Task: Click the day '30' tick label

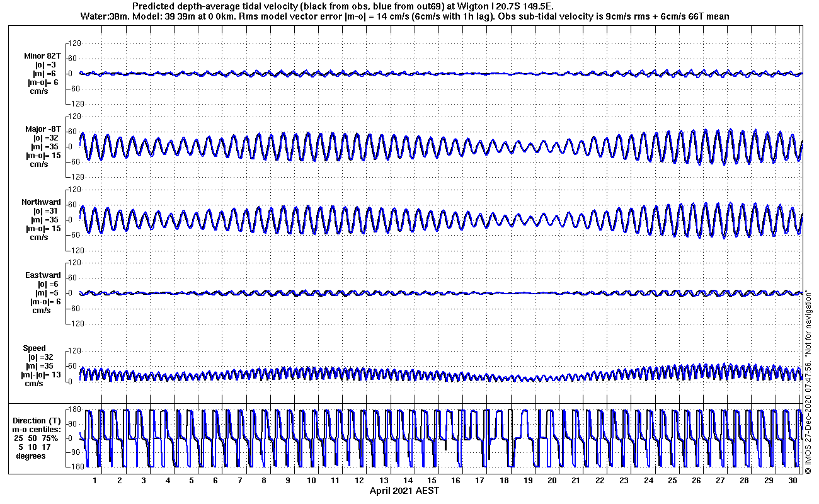Action: pos(793,481)
